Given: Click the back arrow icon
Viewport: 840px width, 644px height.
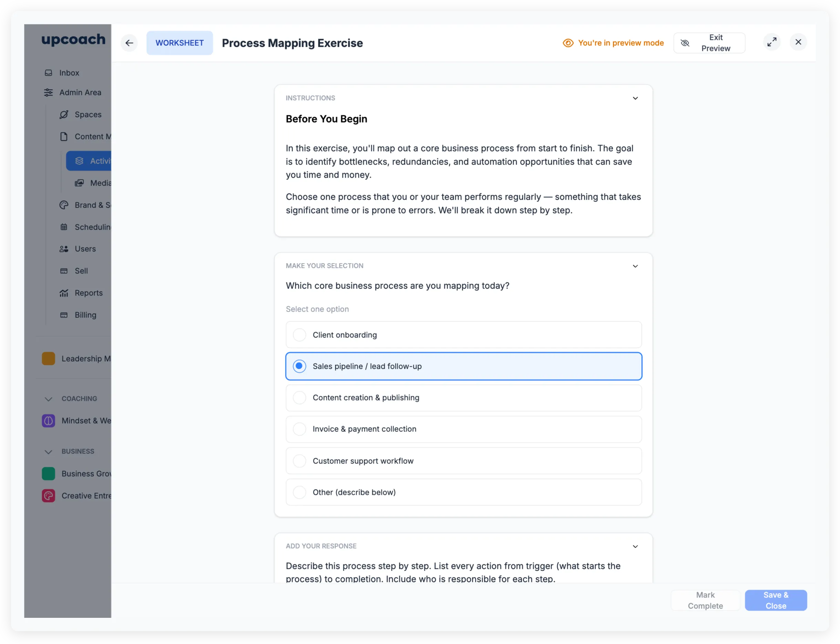Looking at the screenshot, I should [x=129, y=43].
